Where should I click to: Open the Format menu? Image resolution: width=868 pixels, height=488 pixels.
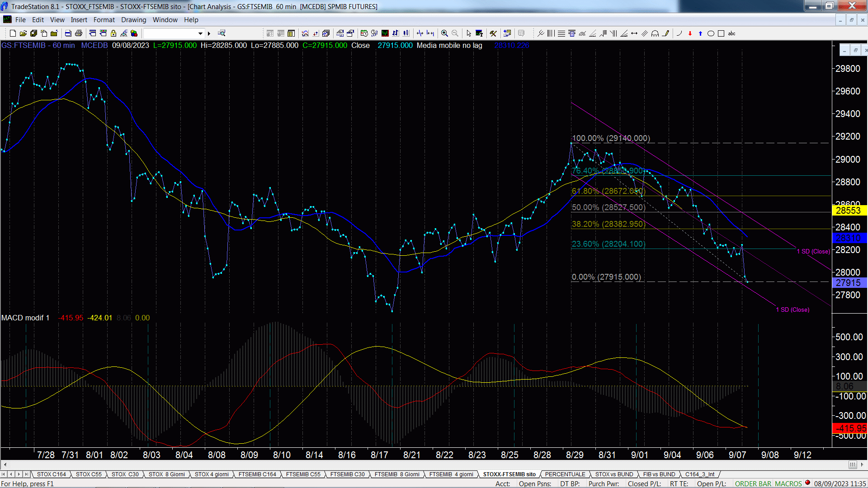pos(104,20)
